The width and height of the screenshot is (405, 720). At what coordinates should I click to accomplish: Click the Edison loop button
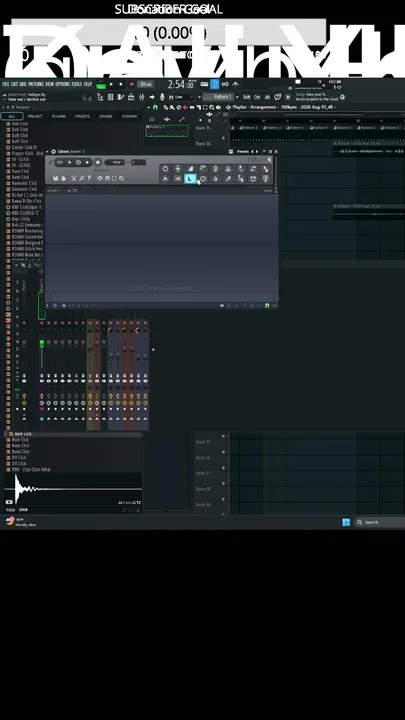pyautogui.click(x=60, y=162)
